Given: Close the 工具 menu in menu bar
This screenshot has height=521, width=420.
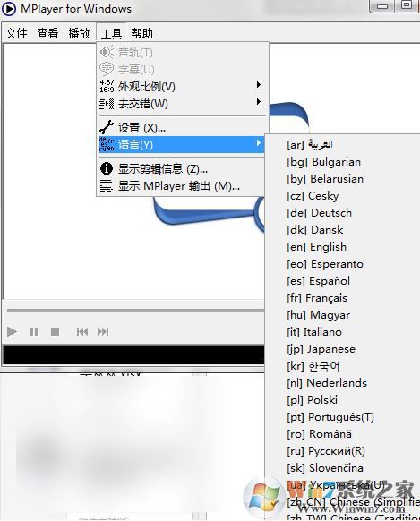Looking at the screenshot, I should click(111, 33).
